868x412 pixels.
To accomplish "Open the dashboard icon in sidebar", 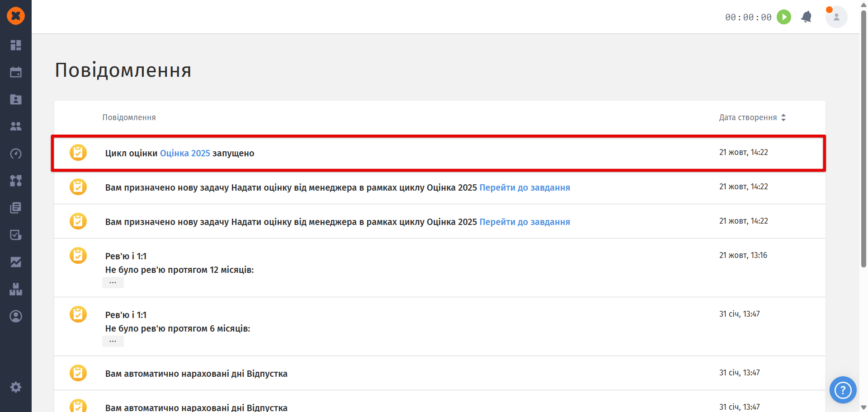I will click(16, 45).
